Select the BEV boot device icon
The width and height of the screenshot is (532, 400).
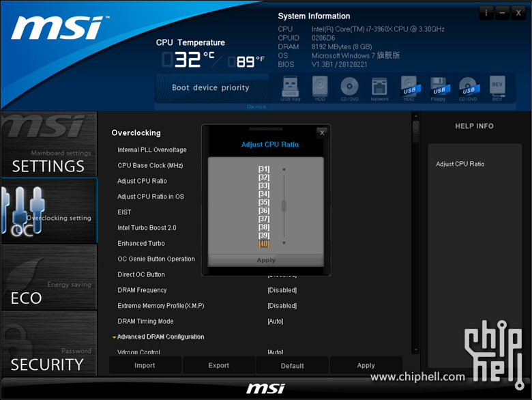(x=497, y=88)
